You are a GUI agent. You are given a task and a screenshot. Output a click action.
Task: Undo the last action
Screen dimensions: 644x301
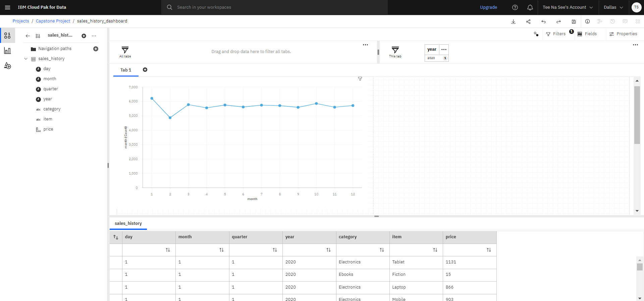coord(543,21)
